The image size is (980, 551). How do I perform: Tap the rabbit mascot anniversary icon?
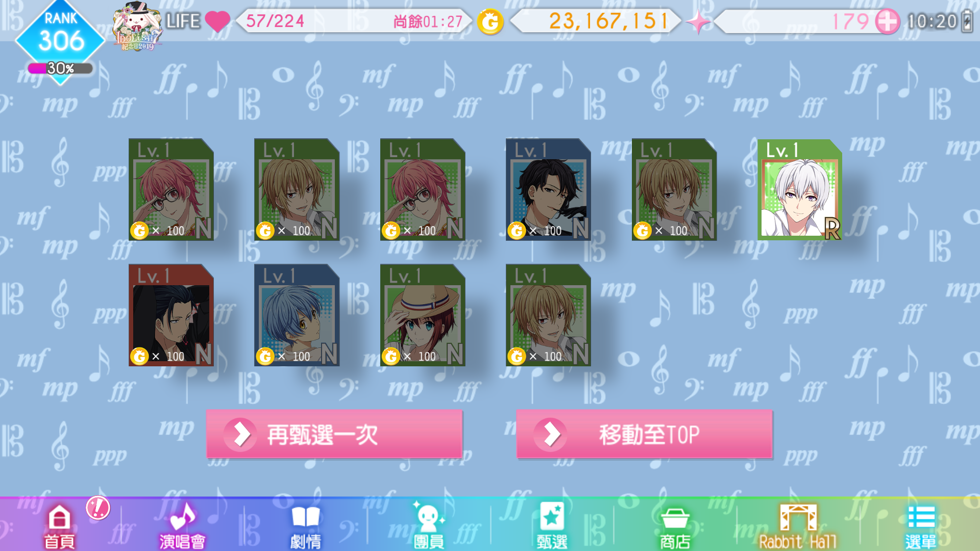[137, 26]
